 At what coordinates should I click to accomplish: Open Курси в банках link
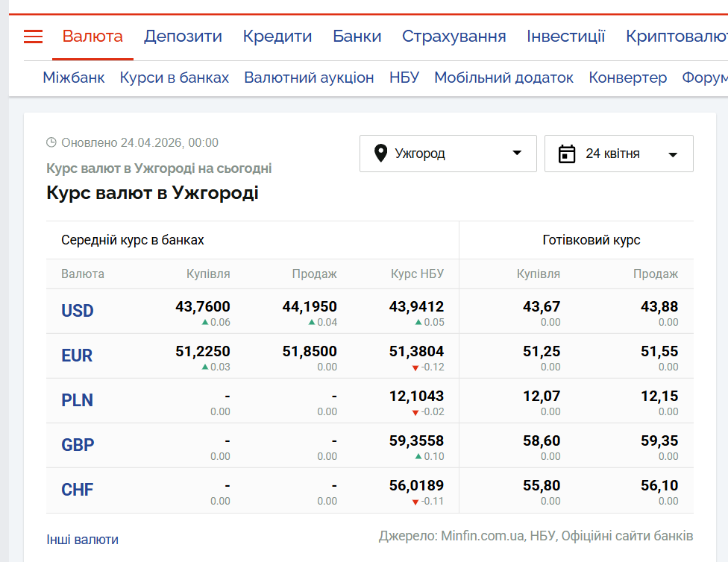point(175,78)
